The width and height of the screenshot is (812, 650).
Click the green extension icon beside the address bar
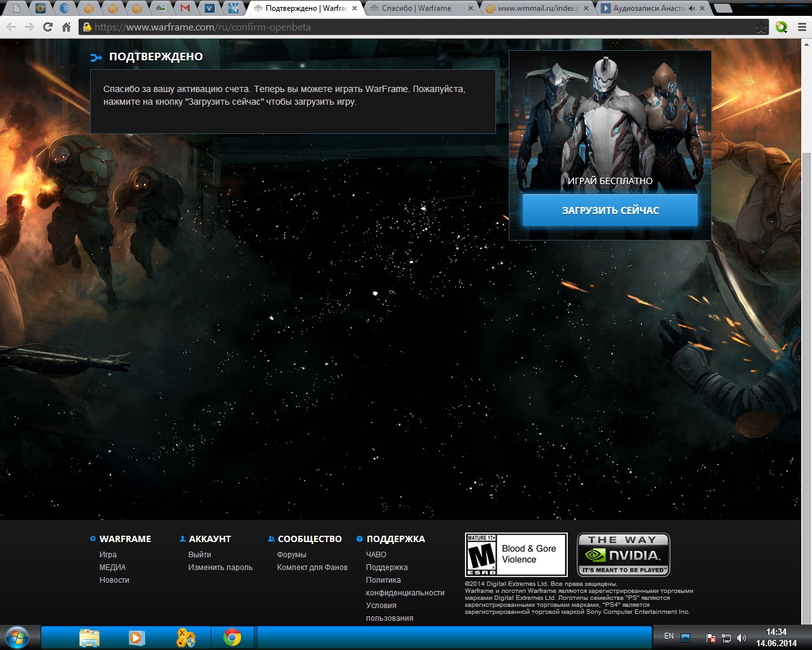coord(782,27)
